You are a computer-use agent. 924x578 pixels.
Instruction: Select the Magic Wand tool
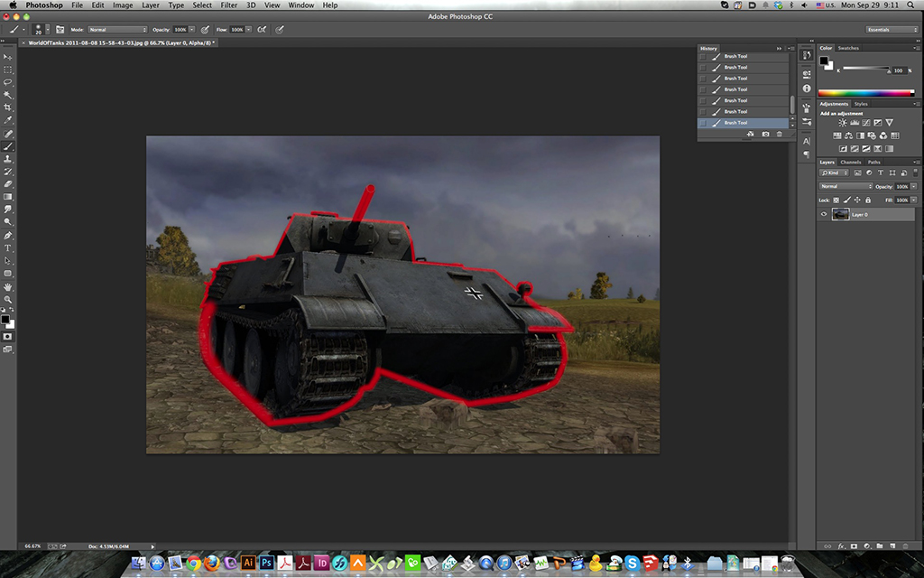pyautogui.click(x=7, y=95)
